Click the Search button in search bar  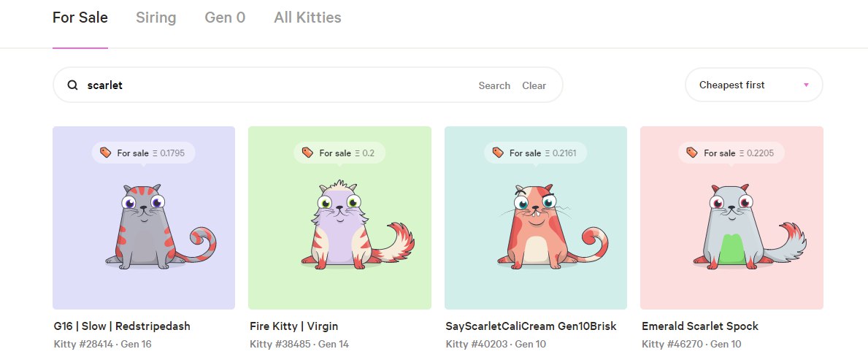[x=494, y=85]
